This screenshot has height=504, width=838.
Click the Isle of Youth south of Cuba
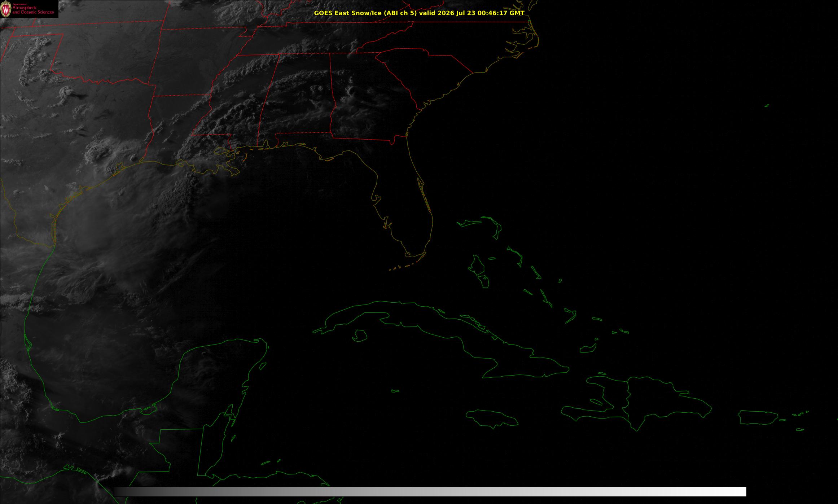tap(359, 336)
